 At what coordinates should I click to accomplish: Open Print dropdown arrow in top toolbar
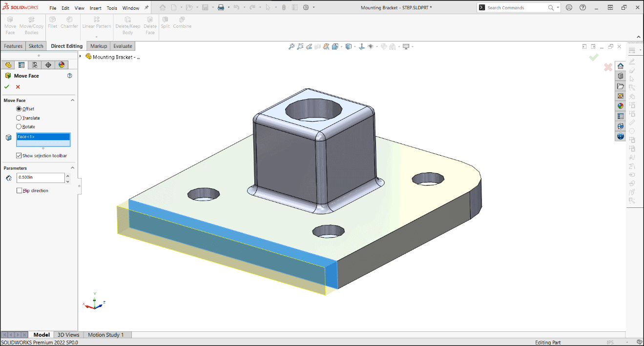click(x=228, y=7)
